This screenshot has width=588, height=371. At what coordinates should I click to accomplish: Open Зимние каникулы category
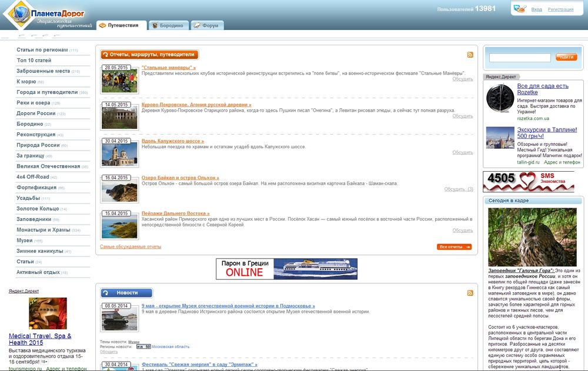coord(40,251)
